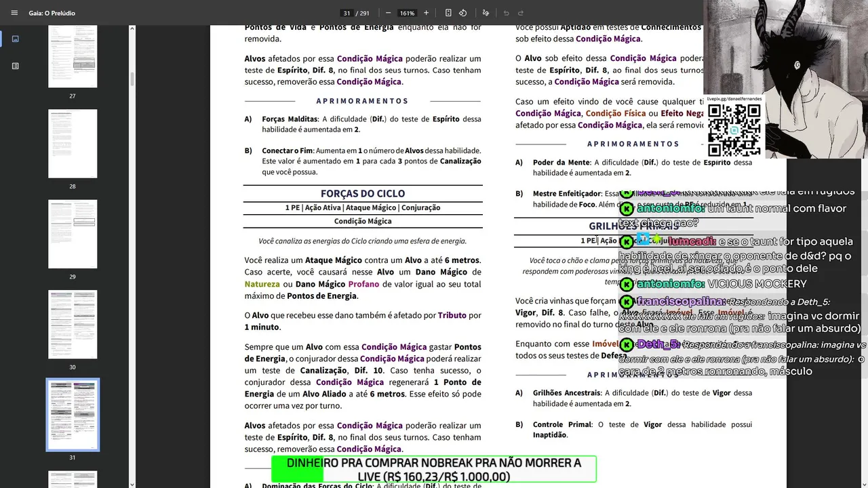Click the fit to page icon
This screenshot has width=868, height=488.
tap(448, 13)
